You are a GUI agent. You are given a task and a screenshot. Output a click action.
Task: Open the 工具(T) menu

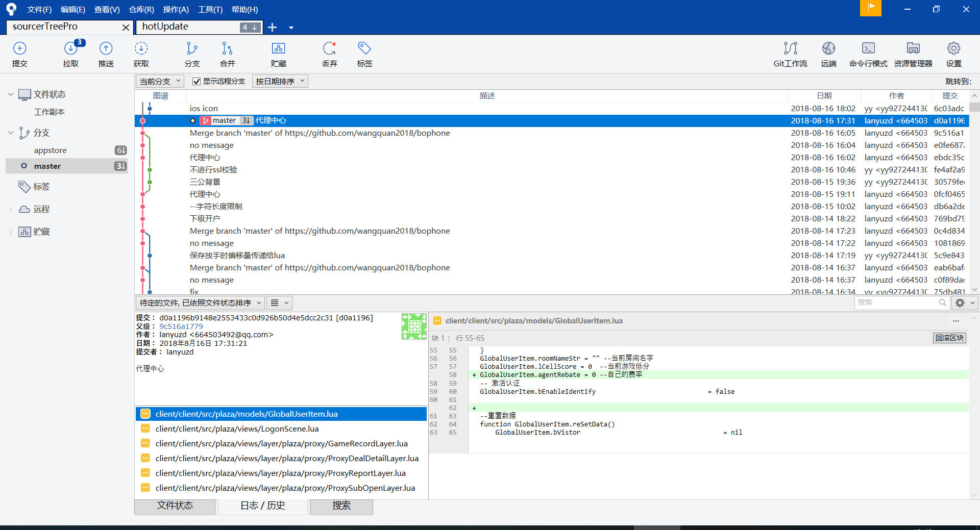pyautogui.click(x=210, y=9)
